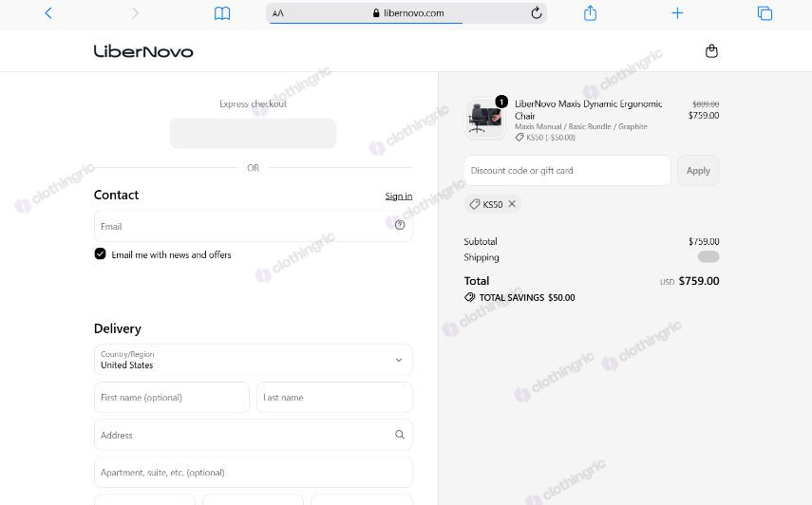Remove the KS50 discount code tag
Image resolution: width=812 pixels, height=505 pixels.
tap(512, 204)
